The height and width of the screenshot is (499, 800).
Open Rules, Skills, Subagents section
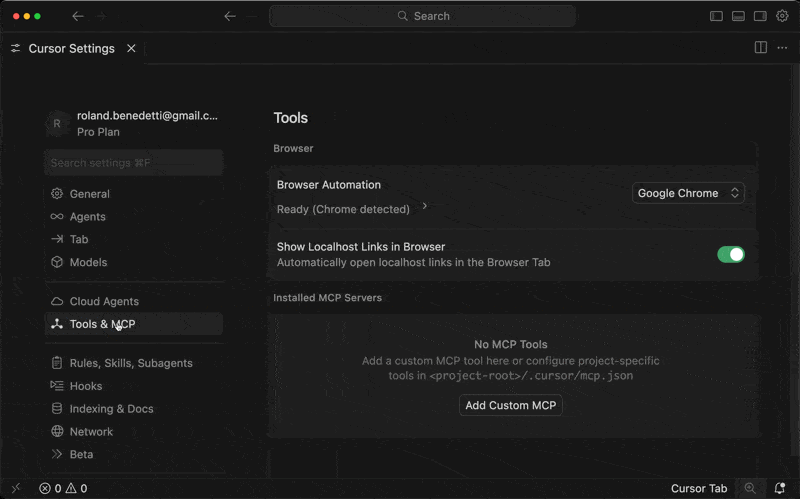130,363
